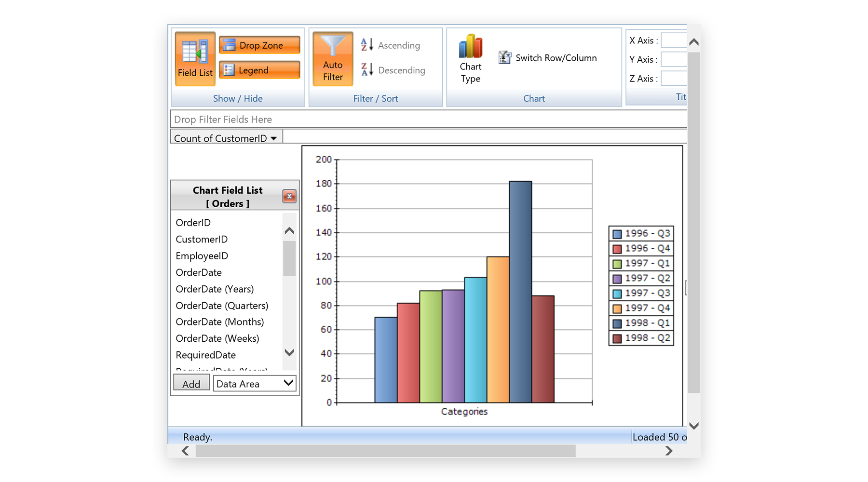Viewport: 868px width, 482px height.
Task: Open the Chart Type picker
Action: (x=470, y=59)
